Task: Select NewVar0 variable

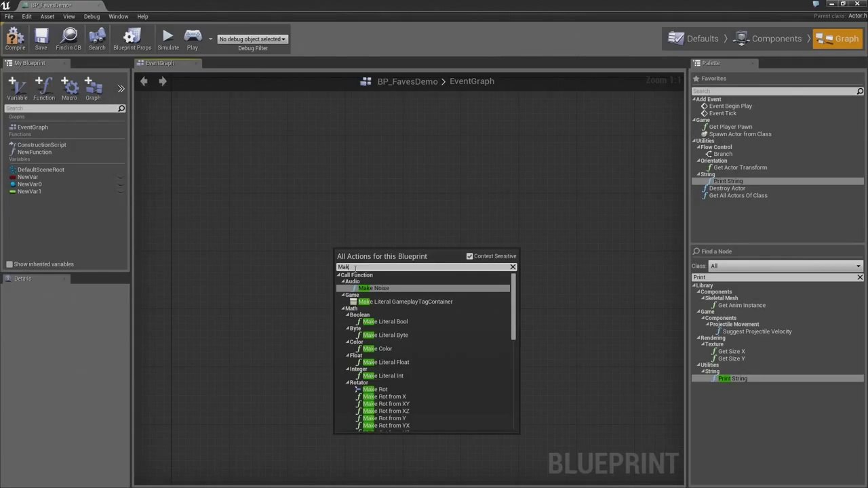Action: coord(29,184)
